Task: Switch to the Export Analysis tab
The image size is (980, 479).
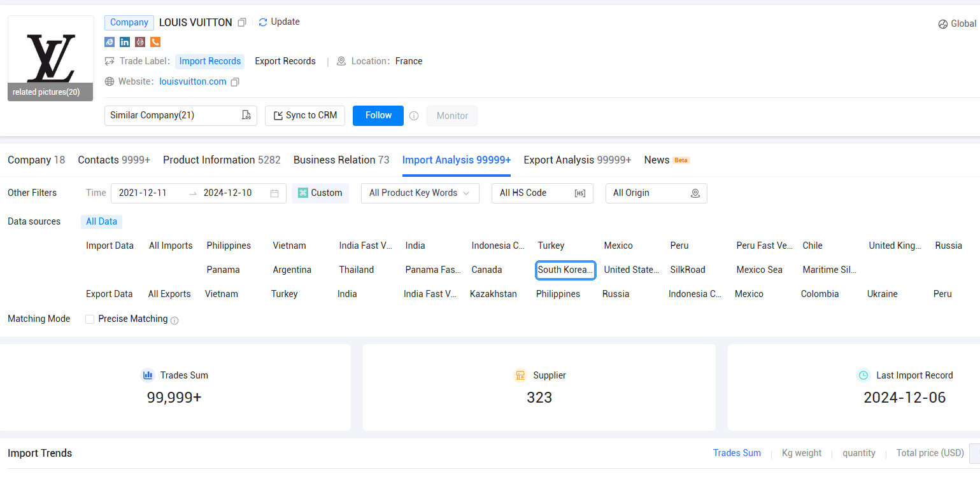Action: 578,160
